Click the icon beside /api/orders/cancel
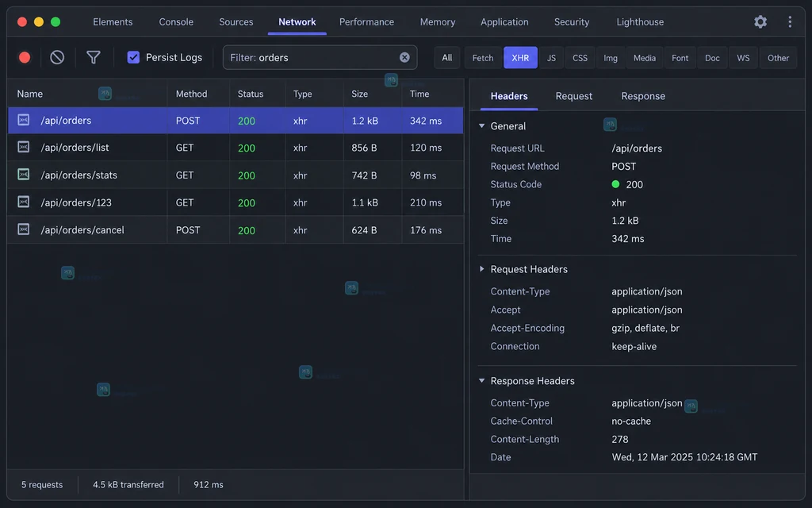812x508 pixels. click(x=23, y=229)
